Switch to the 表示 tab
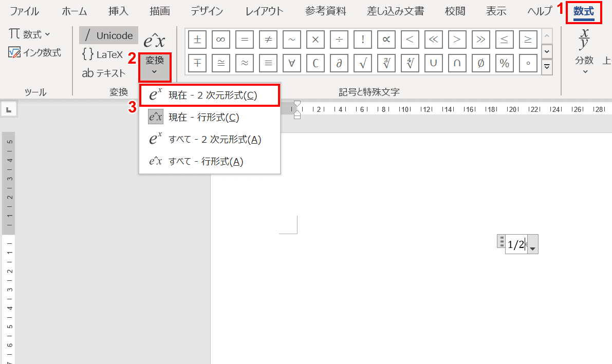 [496, 11]
